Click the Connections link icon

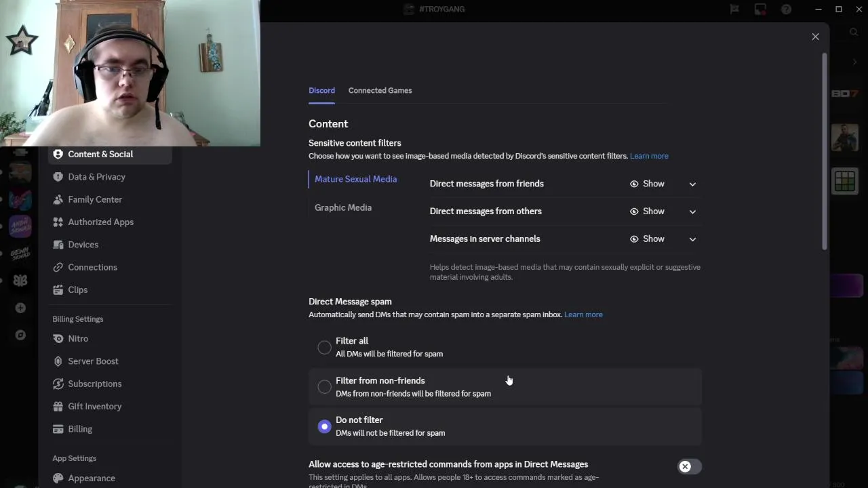pos(58,267)
